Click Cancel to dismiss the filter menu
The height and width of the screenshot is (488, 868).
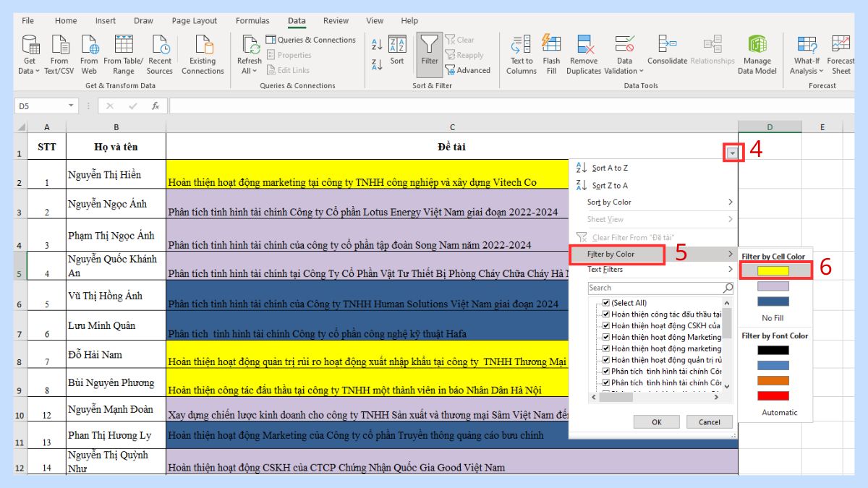point(710,421)
